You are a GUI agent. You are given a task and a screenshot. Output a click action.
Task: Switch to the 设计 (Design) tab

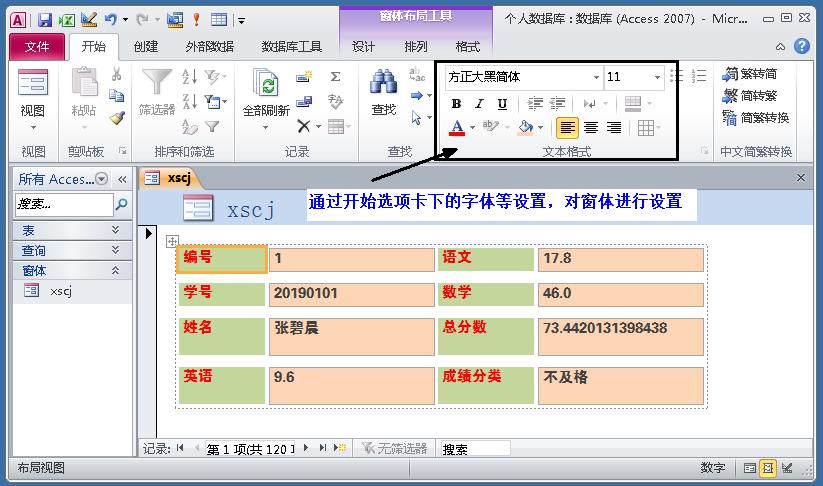364,46
